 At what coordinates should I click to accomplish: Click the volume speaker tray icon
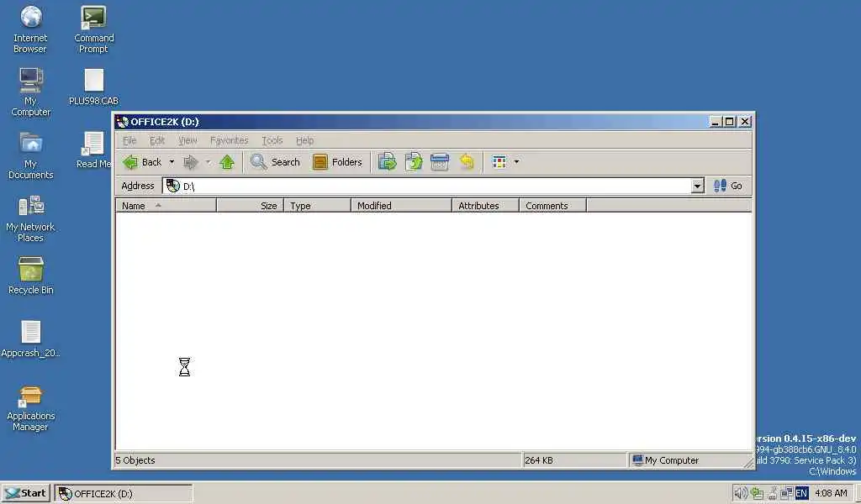tap(740, 493)
